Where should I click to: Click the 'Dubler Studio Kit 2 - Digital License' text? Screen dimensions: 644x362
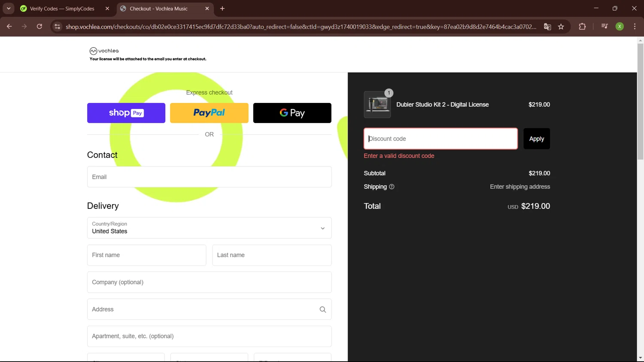(443, 105)
